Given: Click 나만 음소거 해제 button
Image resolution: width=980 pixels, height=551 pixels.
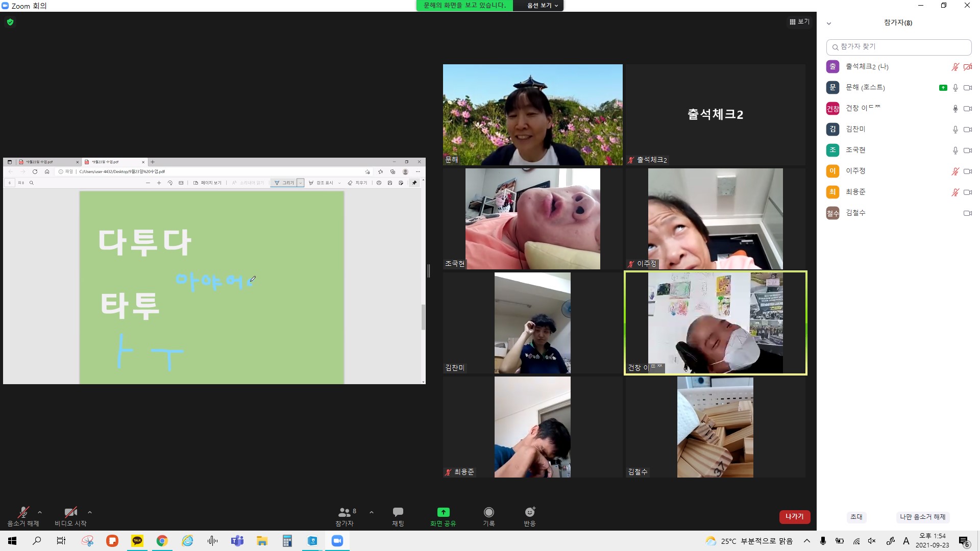Looking at the screenshot, I should point(922,517).
